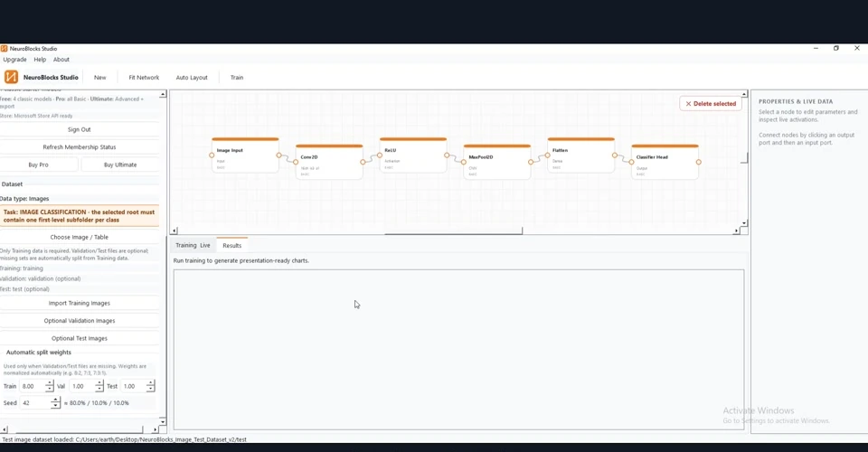Click the canvas horizontal scrollbar thumb
This screenshot has width=868, height=452.
[453, 233]
